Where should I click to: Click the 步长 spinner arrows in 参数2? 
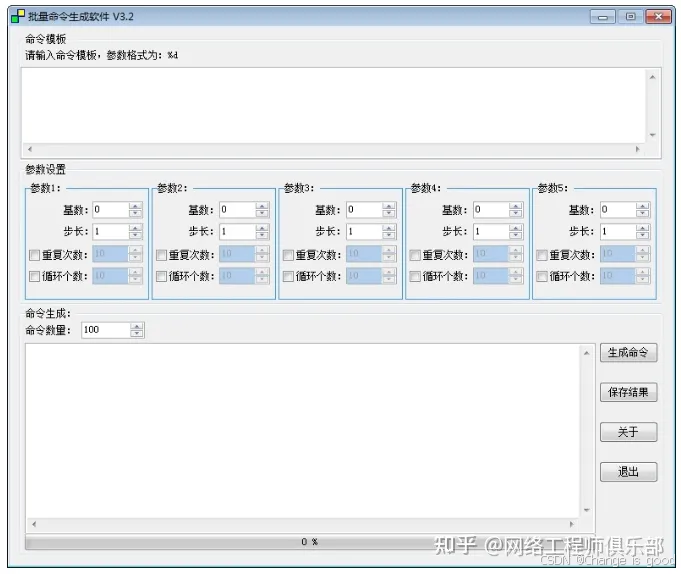[x=262, y=231]
